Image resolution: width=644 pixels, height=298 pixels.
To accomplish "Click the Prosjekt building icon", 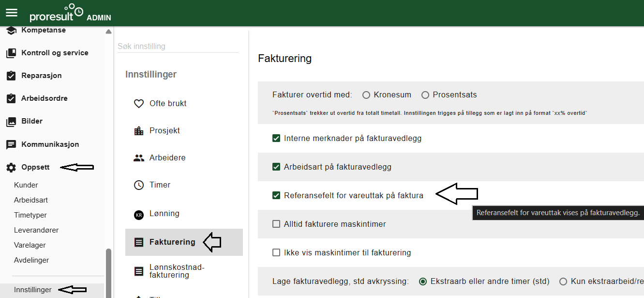I will point(139,131).
